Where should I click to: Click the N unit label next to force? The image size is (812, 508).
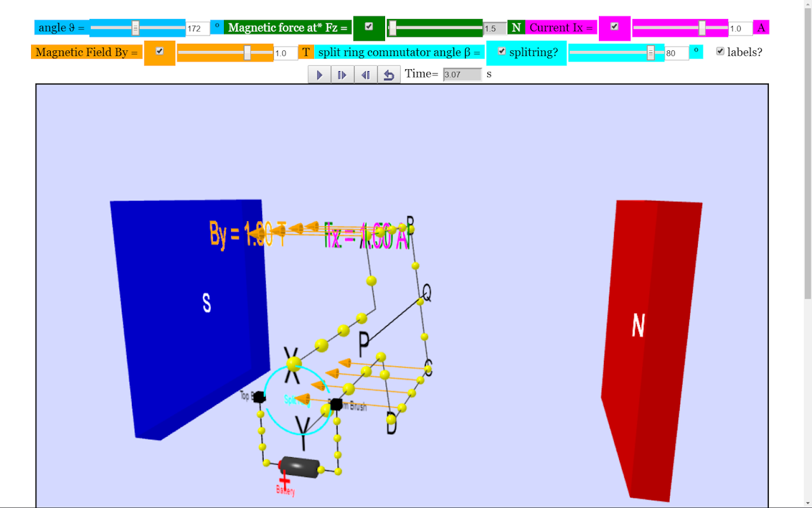516,27
